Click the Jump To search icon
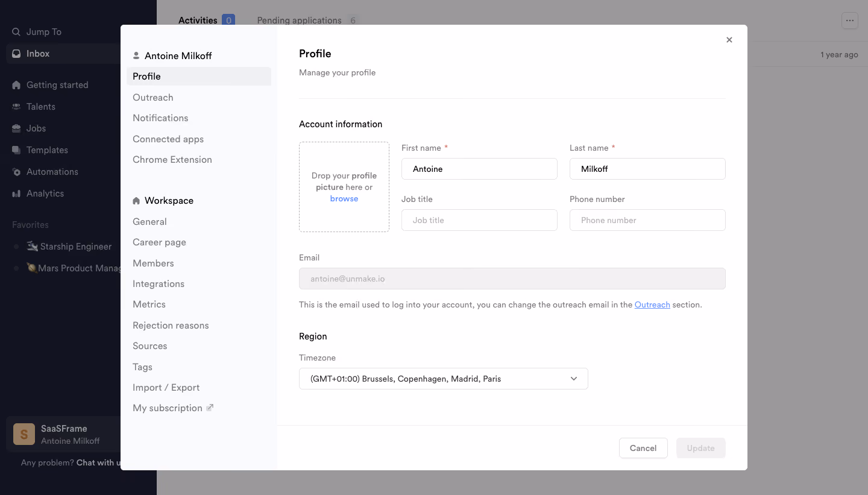Image resolution: width=868 pixels, height=495 pixels. (16, 32)
